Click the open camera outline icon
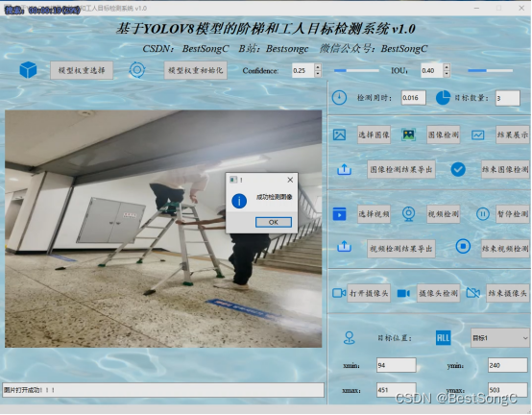The width and height of the screenshot is (532, 415). [339, 293]
